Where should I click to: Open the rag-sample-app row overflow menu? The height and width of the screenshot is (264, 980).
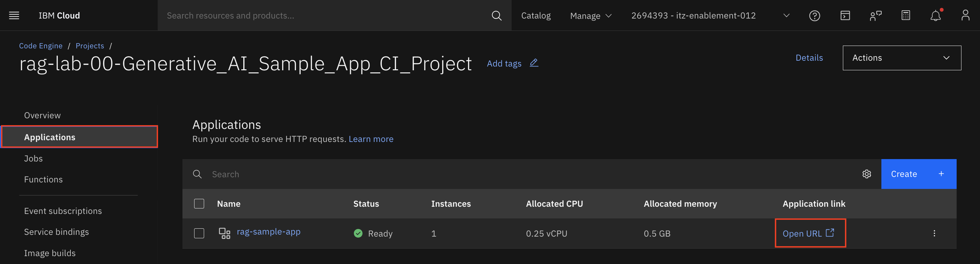934,233
